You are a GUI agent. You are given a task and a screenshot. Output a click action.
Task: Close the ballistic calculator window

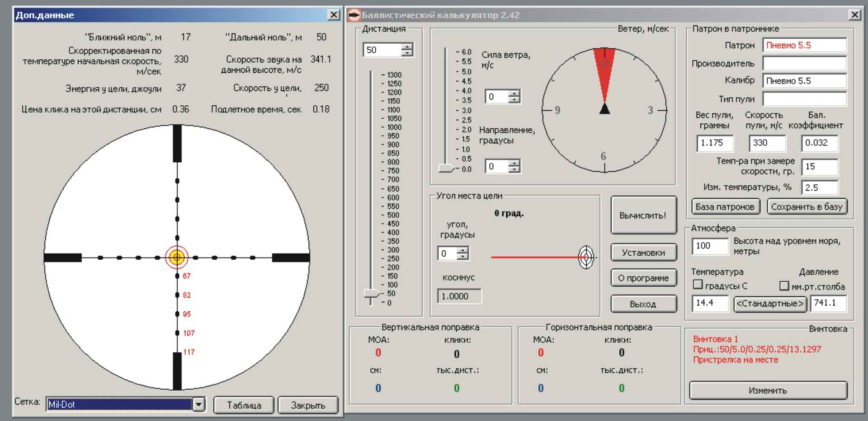coord(854,15)
